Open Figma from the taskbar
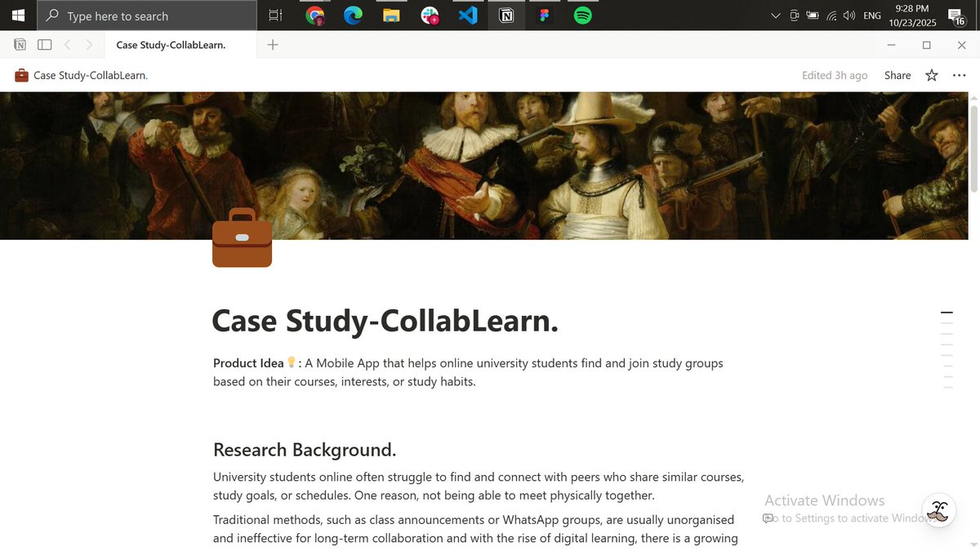The height and width of the screenshot is (551, 980). (x=544, y=16)
